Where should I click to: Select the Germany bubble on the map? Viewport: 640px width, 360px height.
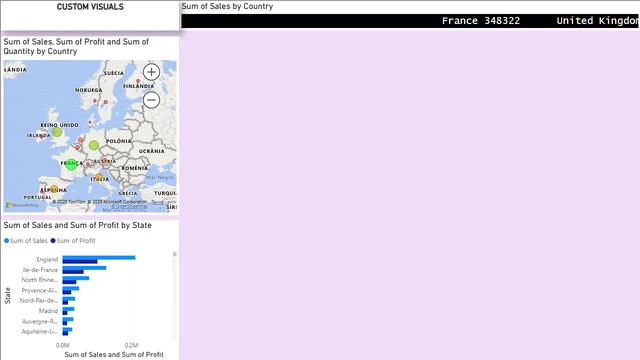(x=94, y=145)
